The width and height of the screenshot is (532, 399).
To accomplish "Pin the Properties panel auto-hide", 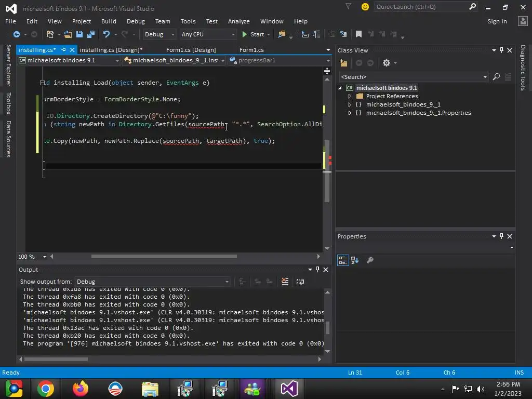I will (501, 236).
